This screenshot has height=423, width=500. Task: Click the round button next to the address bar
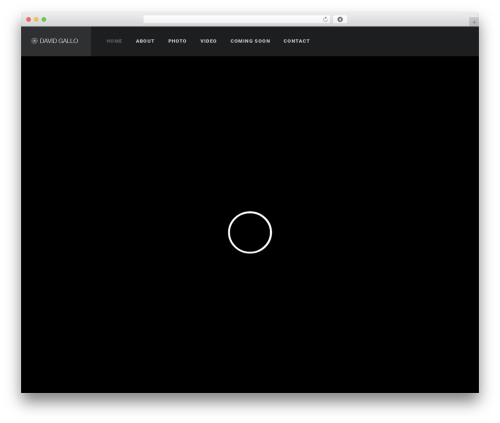tap(340, 19)
